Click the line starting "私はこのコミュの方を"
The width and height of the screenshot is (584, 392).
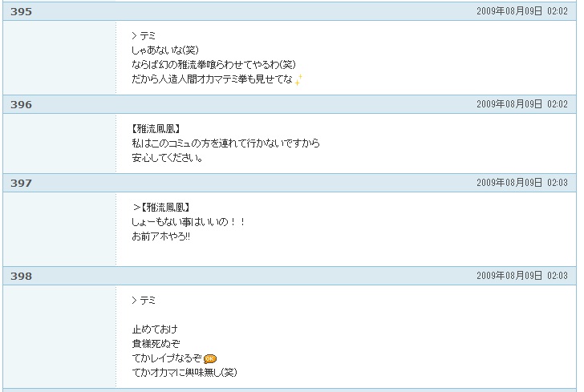(x=225, y=143)
